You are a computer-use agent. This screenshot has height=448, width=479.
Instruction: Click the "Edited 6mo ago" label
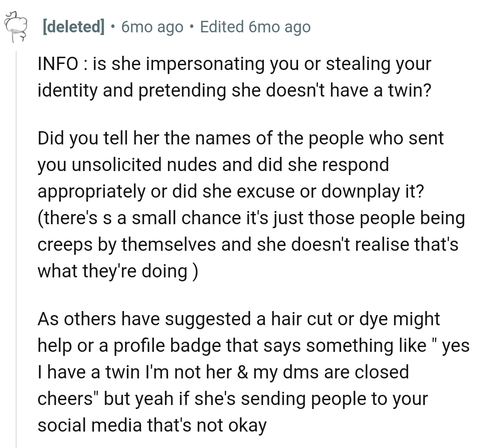(255, 27)
